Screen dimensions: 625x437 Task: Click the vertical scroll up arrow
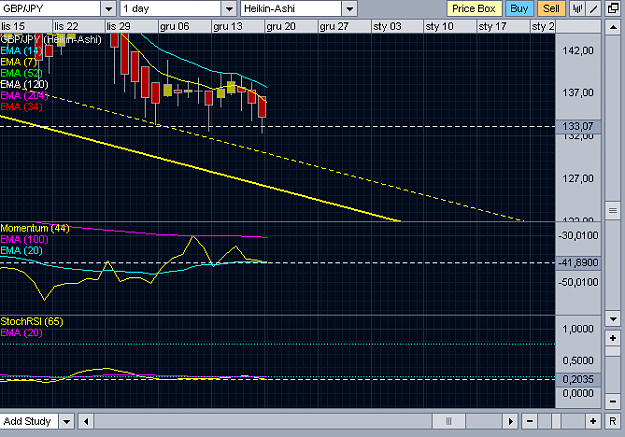coord(613,27)
